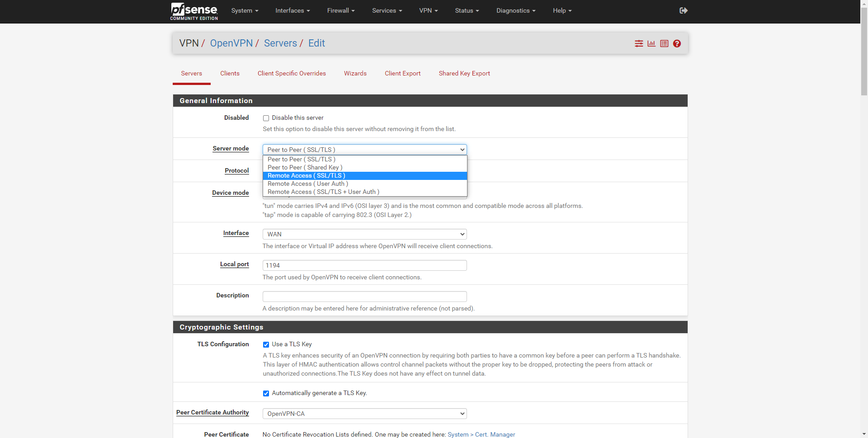This screenshot has width=868, height=438.
Task: Click the pfSense Community Edition logo
Action: point(194,11)
